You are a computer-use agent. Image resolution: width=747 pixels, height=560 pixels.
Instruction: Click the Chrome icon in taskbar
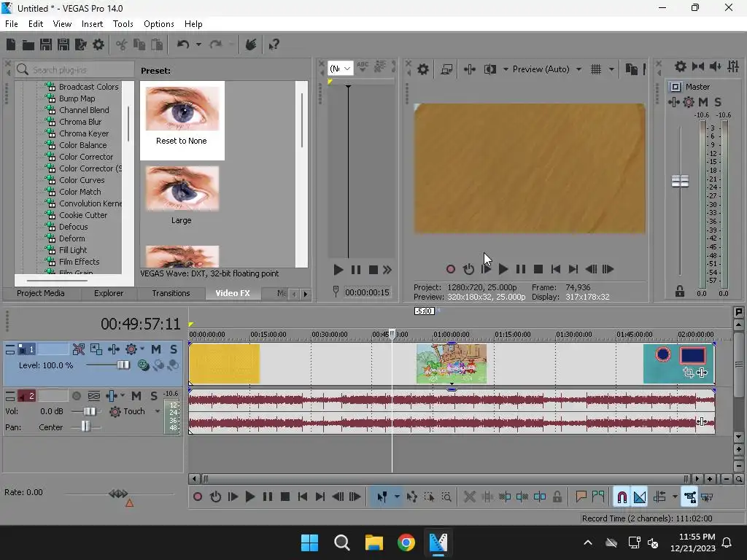tap(406, 542)
